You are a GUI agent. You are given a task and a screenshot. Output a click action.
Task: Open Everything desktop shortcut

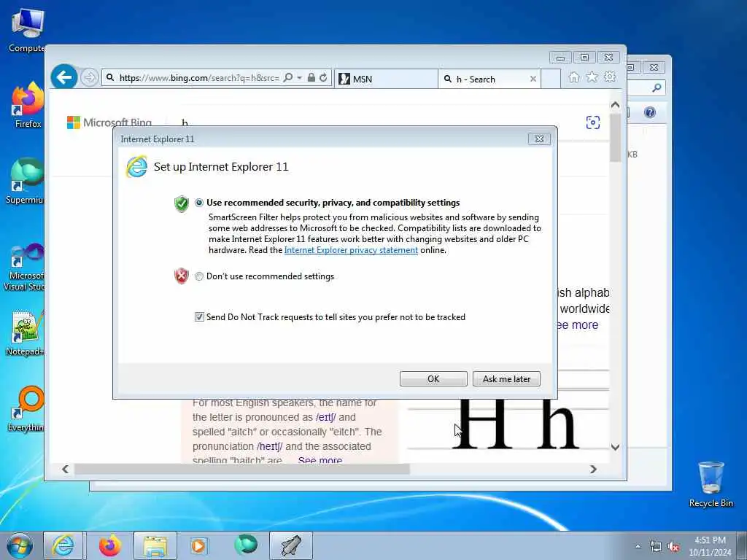(x=28, y=408)
